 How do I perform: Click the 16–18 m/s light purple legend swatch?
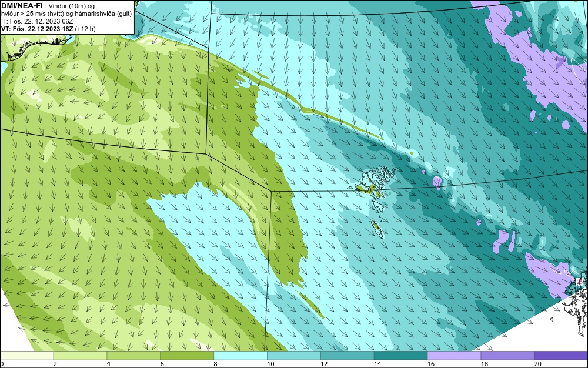[x=454, y=355]
